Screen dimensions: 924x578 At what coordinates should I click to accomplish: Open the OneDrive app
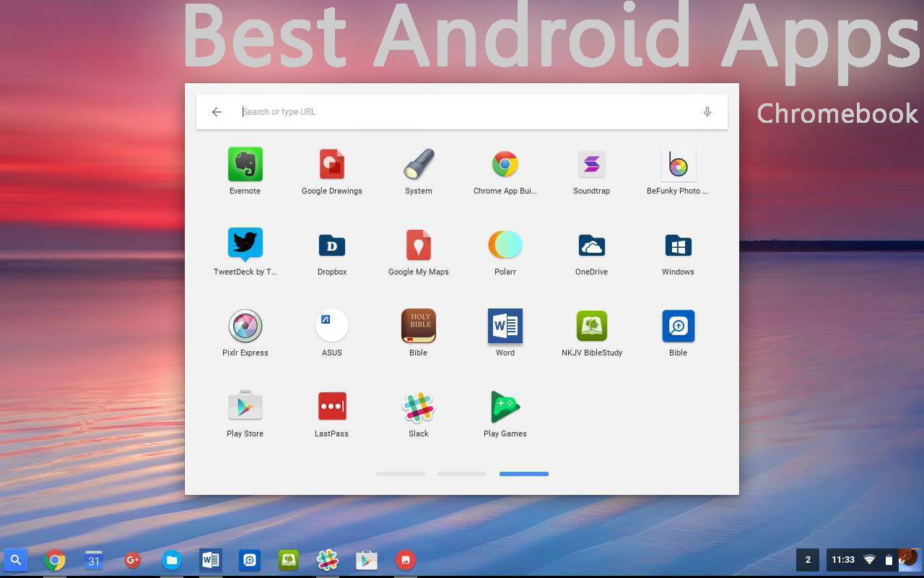592,245
